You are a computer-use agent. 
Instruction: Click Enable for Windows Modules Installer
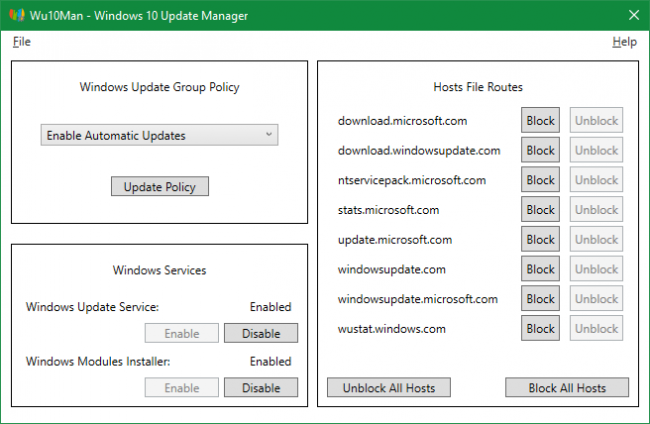(182, 388)
